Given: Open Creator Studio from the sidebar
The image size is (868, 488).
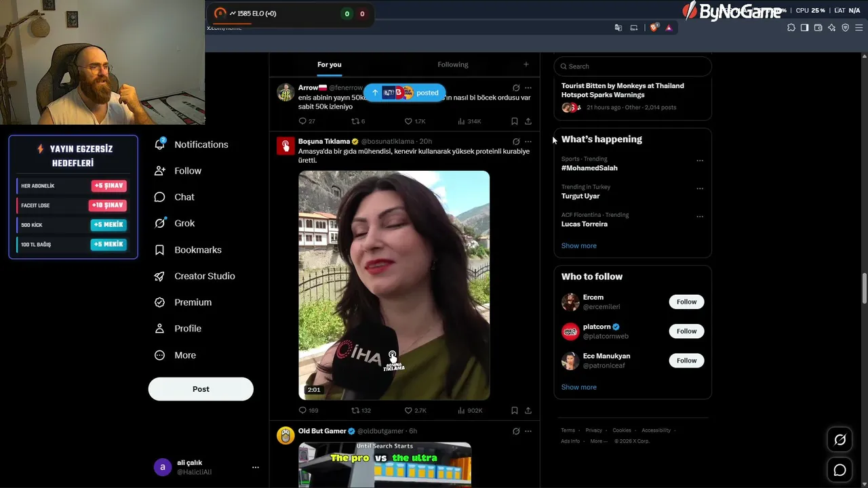Looking at the screenshot, I should tap(195, 276).
